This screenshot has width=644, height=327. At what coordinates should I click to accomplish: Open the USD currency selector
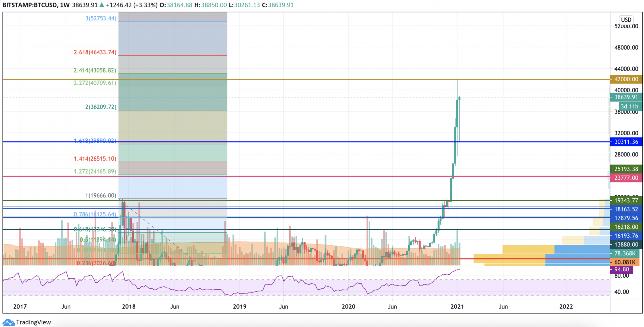pyautogui.click(x=626, y=20)
